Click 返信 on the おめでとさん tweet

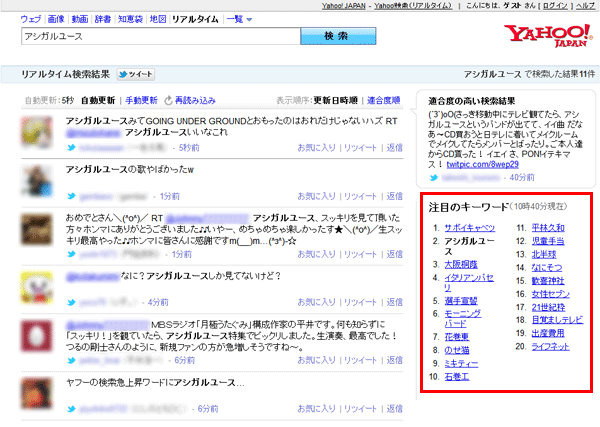coord(394,254)
